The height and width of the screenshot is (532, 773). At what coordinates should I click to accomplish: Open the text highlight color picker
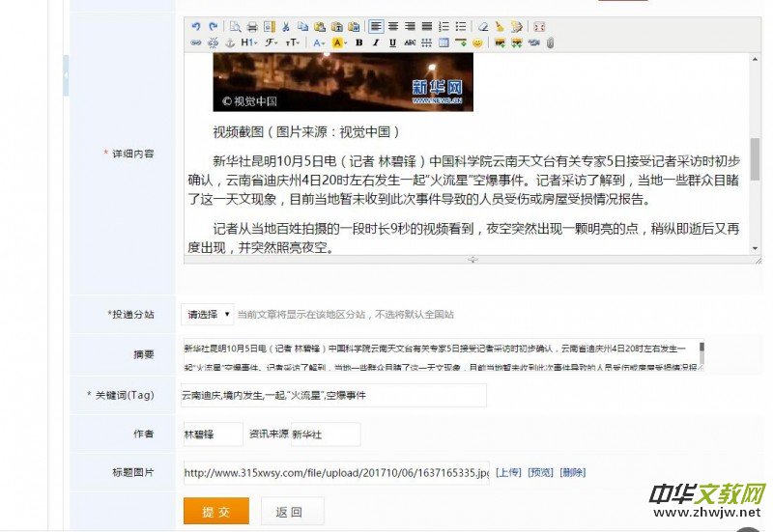339,42
